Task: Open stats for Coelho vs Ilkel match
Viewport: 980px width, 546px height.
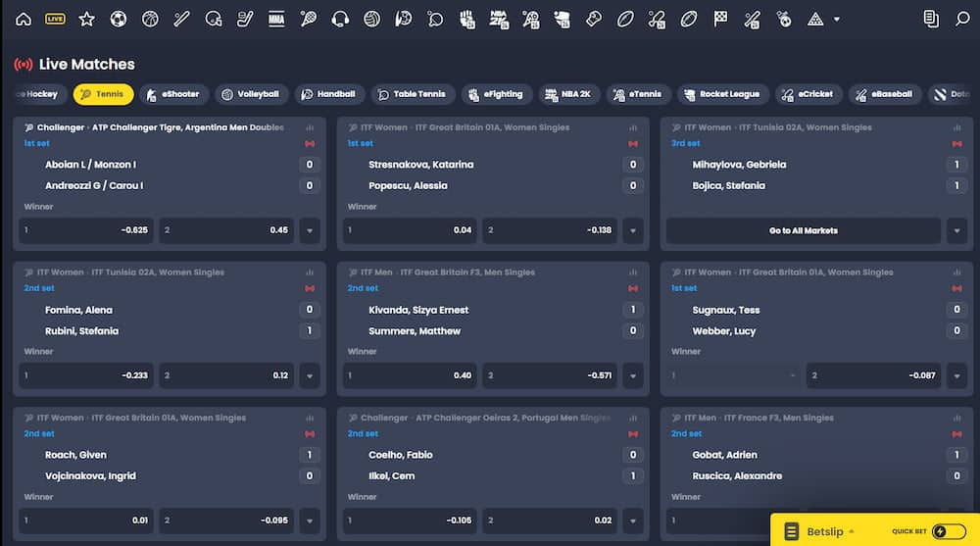Action: [633, 418]
